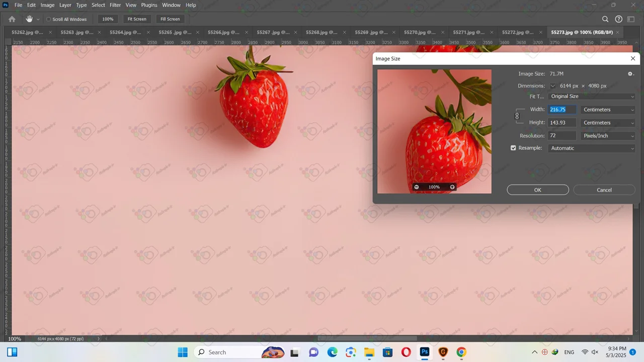Open the Filter menu
This screenshot has width=644, height=362.
[115, 5]
